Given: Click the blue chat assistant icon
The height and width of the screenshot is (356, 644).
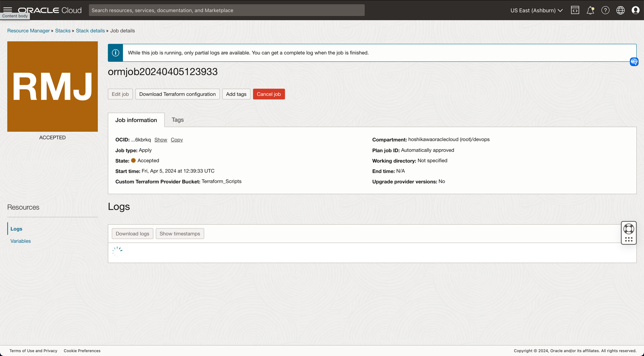Looking at the screenshot, I should coord(634,62).
